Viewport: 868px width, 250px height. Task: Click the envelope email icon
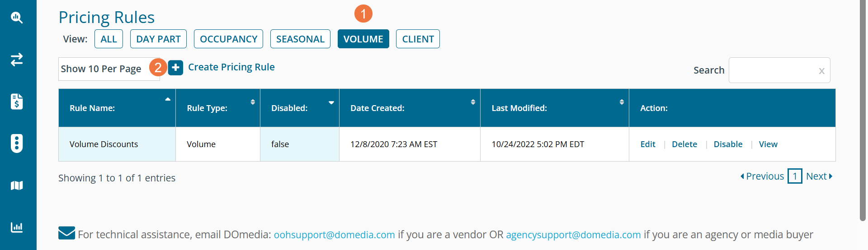pos(66,233)
